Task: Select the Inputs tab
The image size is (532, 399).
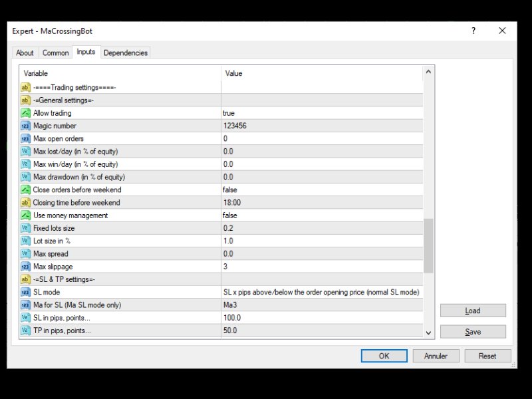Action: [x=86, y=52]
